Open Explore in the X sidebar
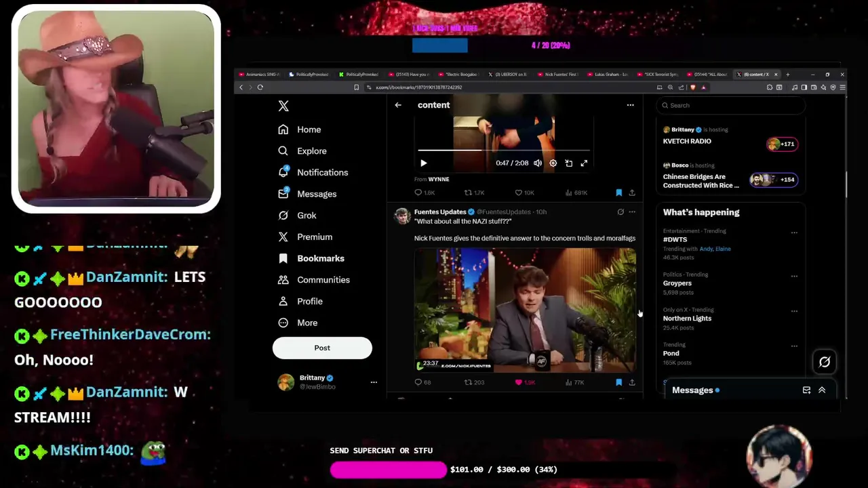868x488 pixels. 302,151
